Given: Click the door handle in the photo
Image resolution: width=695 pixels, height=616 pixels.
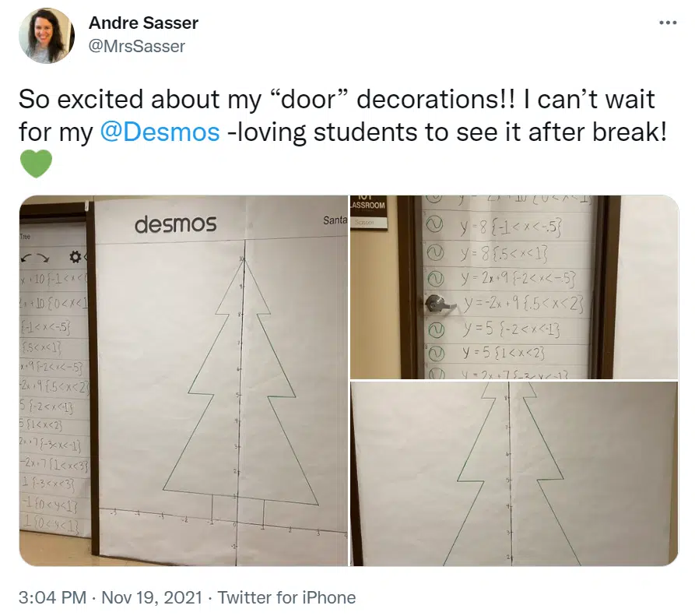Looking at the screenshot, I should 440,304.
